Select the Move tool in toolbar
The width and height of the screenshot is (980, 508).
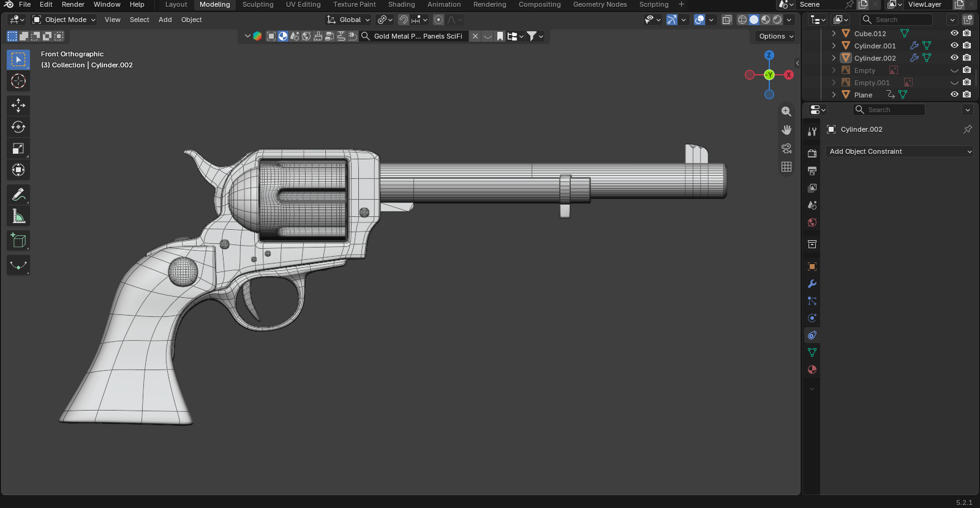18,105
